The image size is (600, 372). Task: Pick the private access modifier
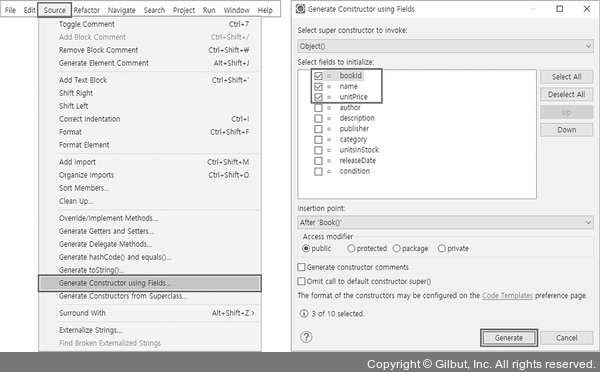442,248
